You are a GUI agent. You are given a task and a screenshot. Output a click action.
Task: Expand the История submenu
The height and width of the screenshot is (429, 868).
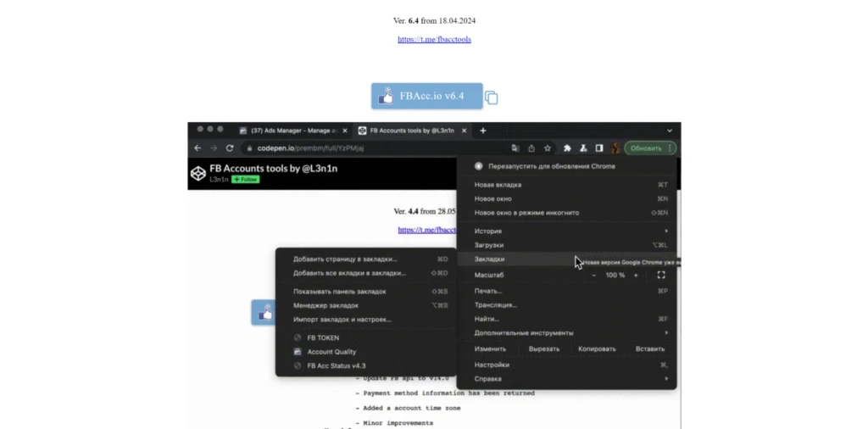567,231
